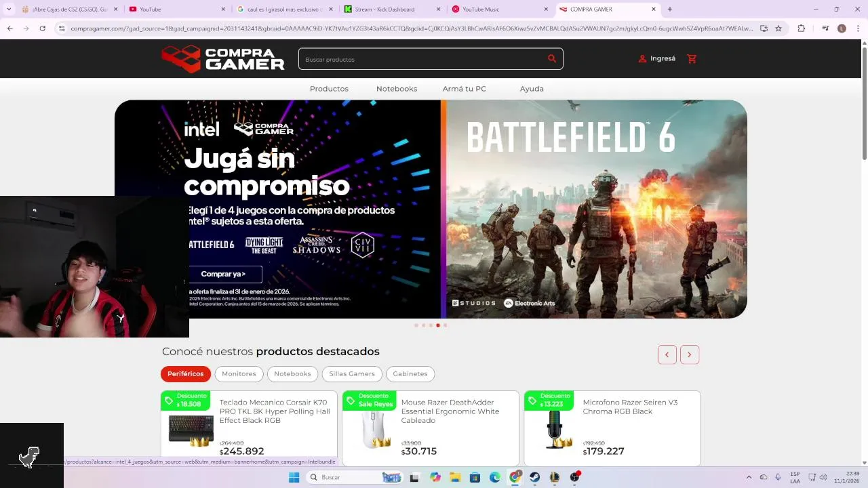Select the last carousel indicator dot
868x488 pixels.
click(x=445, y=325)
